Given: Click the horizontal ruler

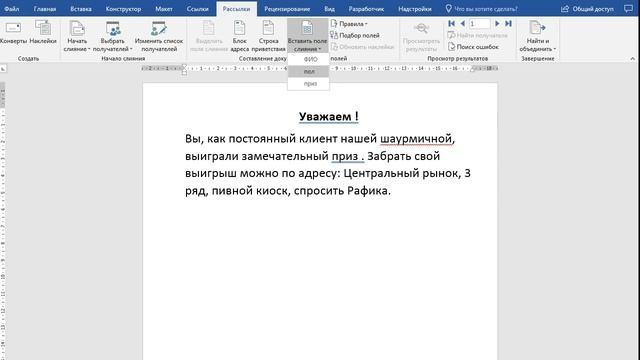Looking at the screenshot, I should click(320, 69).
